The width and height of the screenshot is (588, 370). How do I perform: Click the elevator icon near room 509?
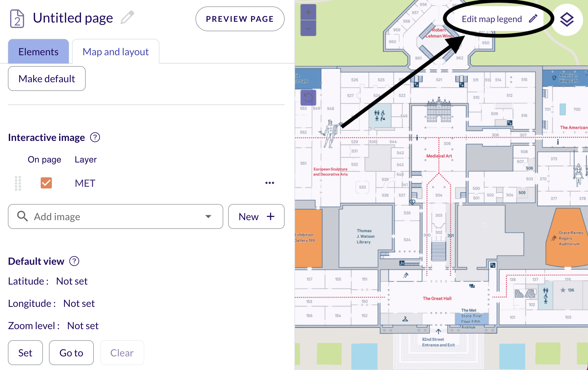510,123
